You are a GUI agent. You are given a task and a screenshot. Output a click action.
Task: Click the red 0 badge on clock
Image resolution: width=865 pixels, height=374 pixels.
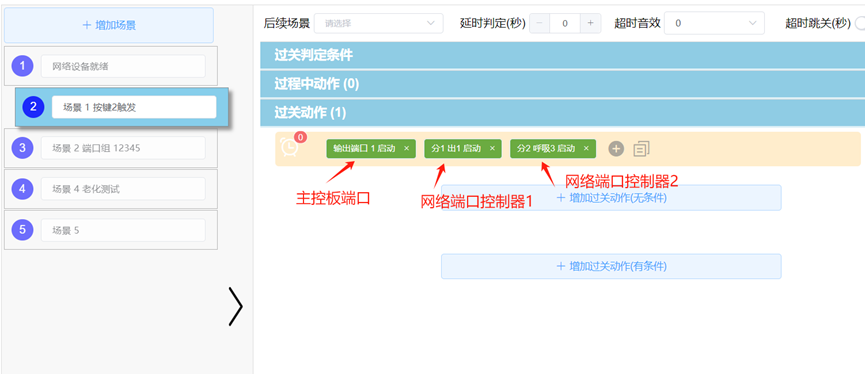click(x=301, y=137)
